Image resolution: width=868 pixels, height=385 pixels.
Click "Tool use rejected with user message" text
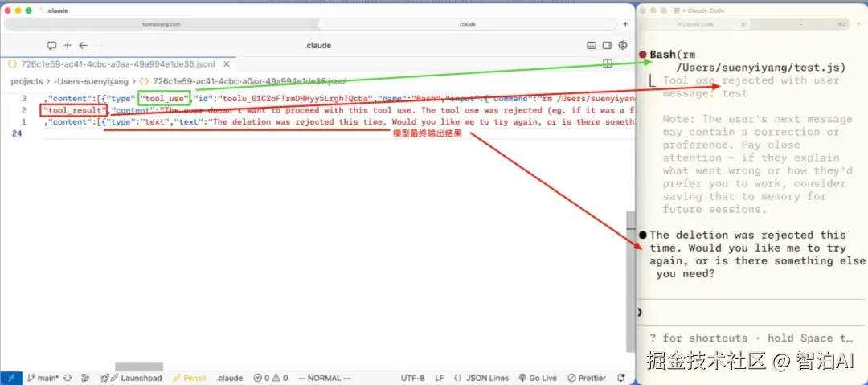(751, 87)
